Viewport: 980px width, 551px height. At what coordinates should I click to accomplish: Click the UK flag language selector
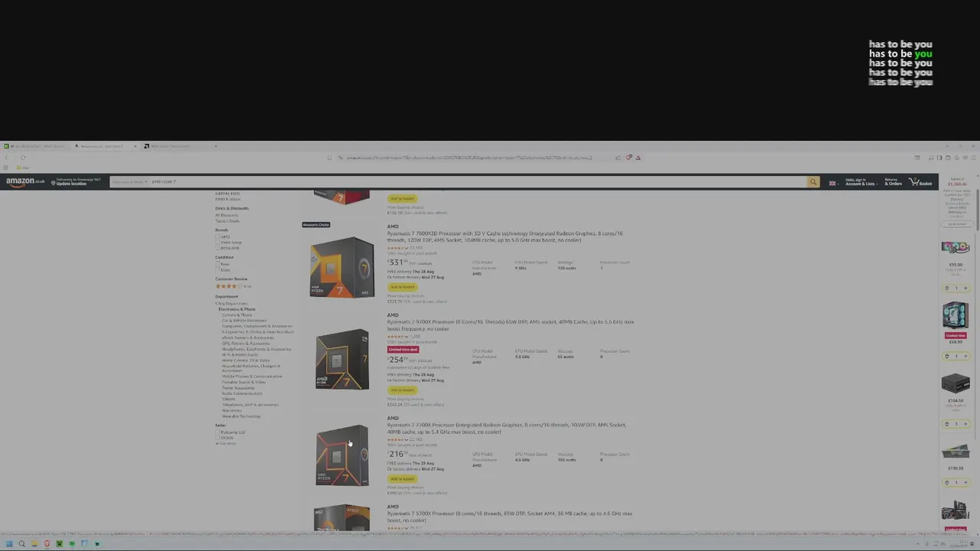pos(832,183)
